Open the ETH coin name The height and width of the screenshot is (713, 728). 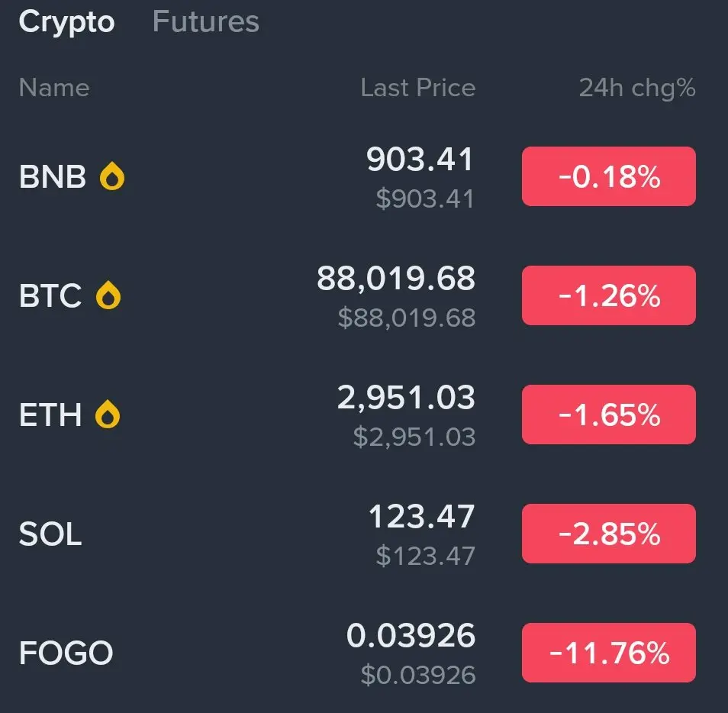50,415
